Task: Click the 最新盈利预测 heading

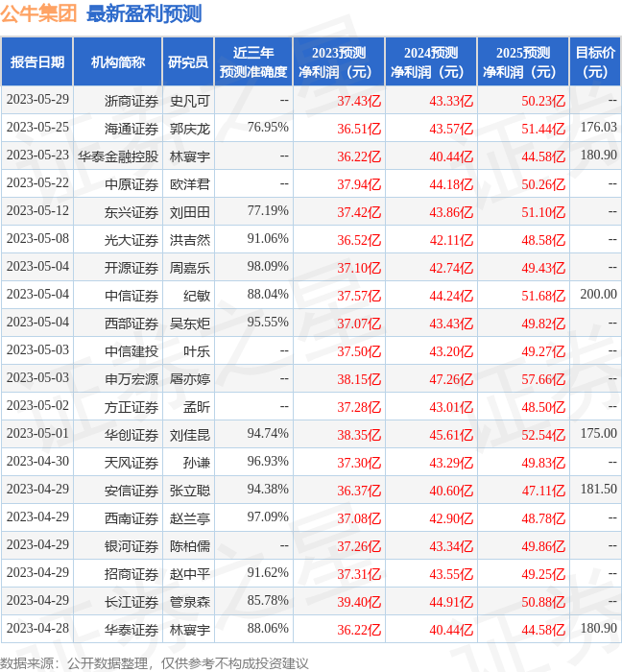Action: tap(144, 13)
